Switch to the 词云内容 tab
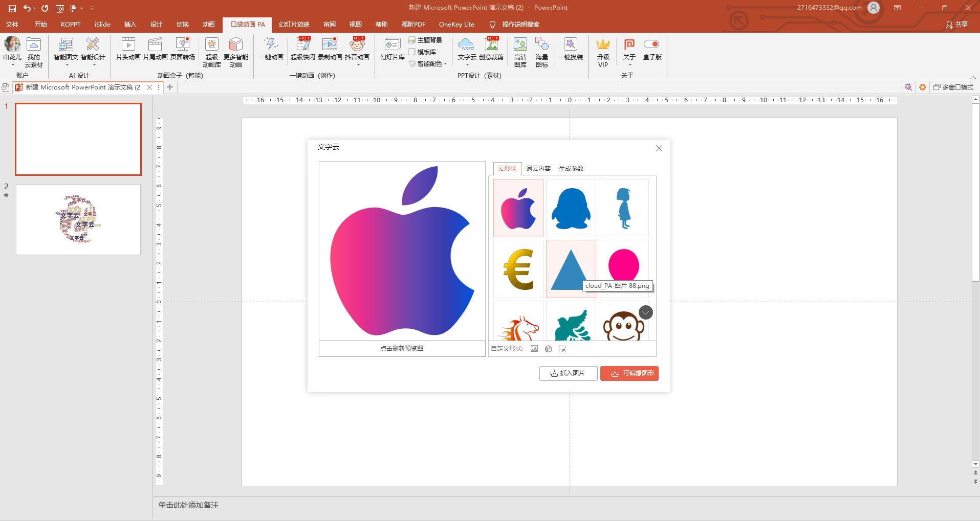 pos(538,169)
